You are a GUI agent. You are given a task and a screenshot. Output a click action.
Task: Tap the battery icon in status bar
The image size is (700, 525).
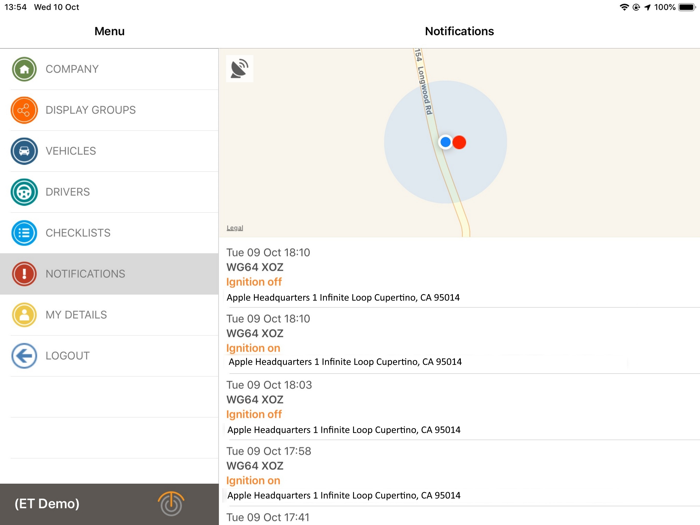[687, 7]
